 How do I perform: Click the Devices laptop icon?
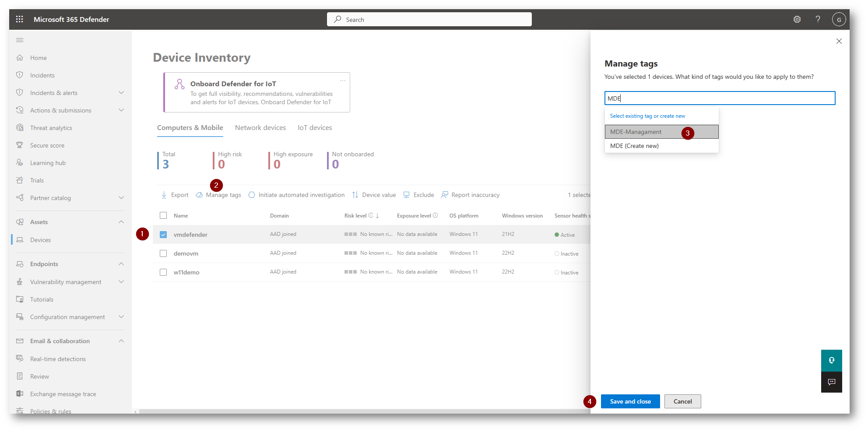20,240
